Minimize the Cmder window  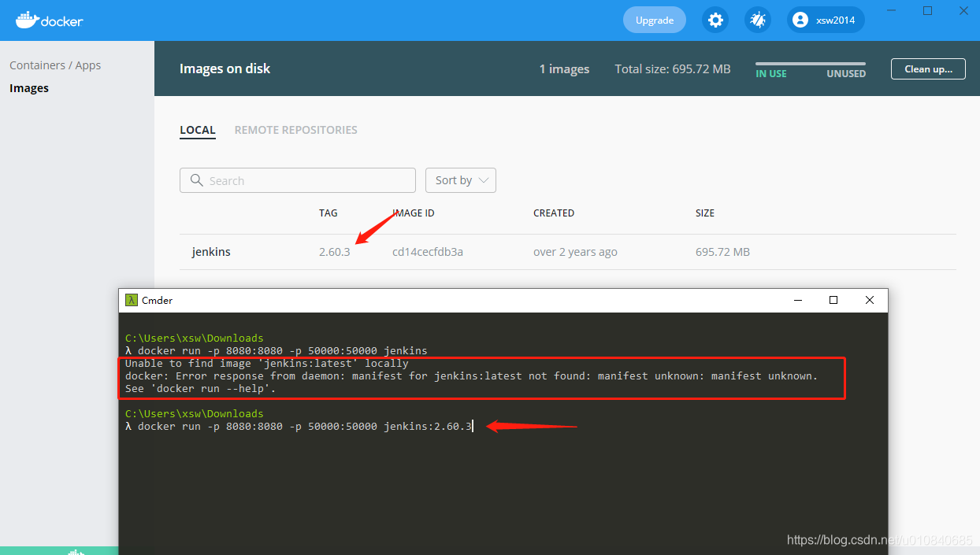(798, 300)
